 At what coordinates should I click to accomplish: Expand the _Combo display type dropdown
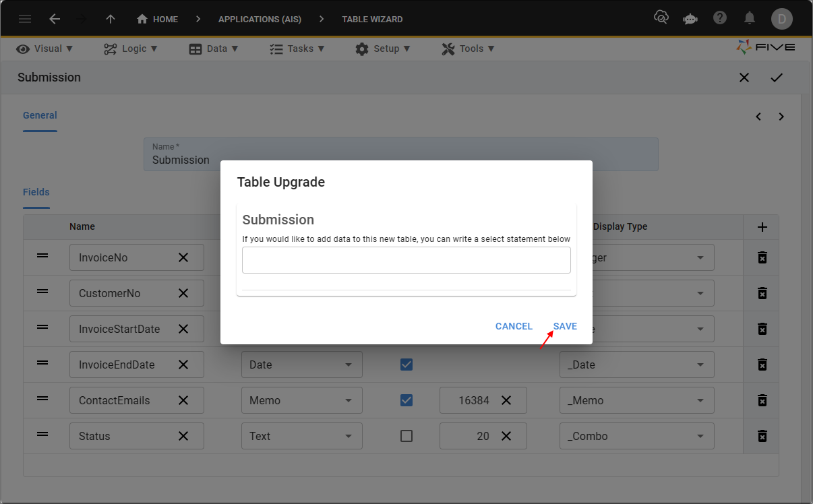(x=636, y=436)
